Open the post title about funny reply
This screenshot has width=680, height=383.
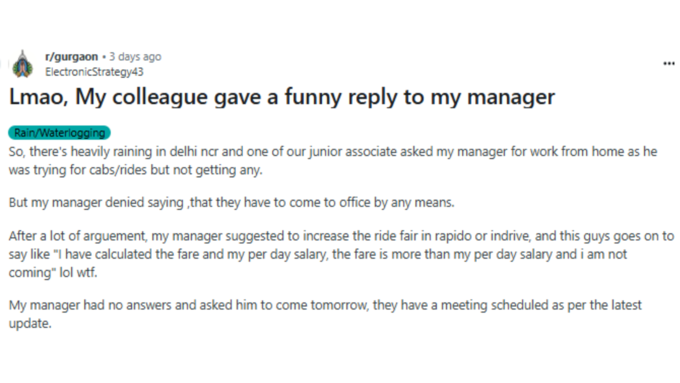tap(282, 97)
